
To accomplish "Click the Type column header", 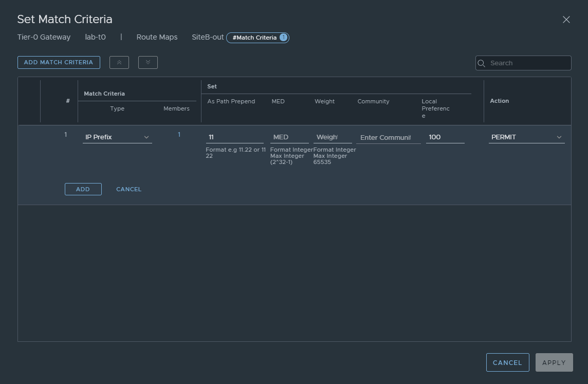I will click(x=117, y=108).
